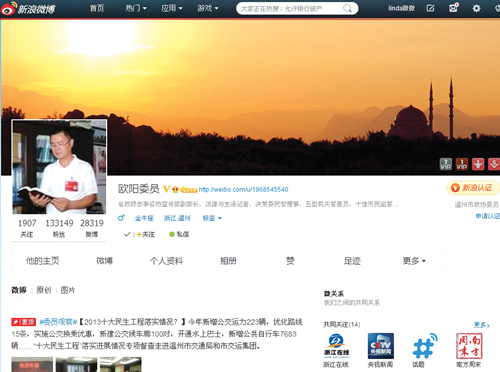The height and width of the screenshot is (372, 500).
Task: Click the 浙江在线 avatar icon
Action: (336, 346)
